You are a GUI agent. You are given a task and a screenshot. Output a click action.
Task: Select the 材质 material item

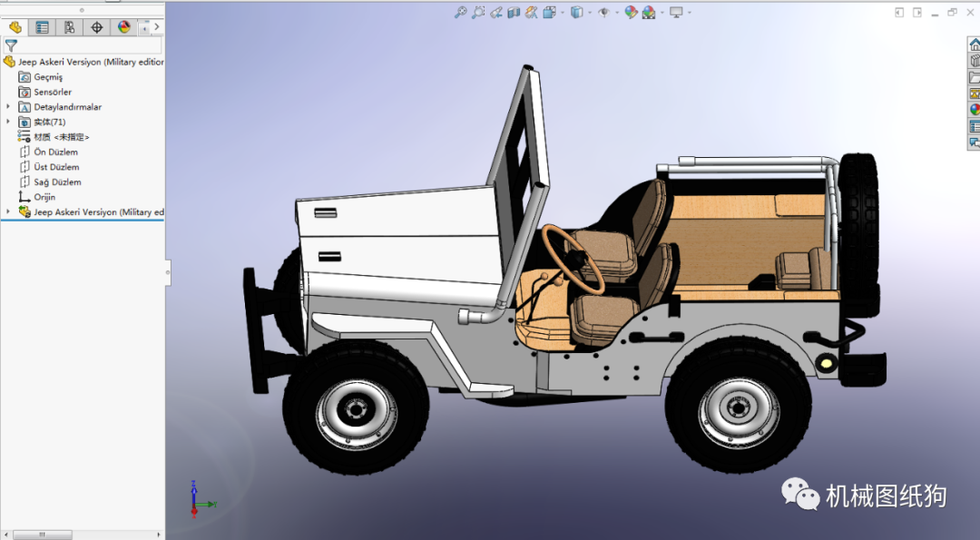click(x=54, y=137)
